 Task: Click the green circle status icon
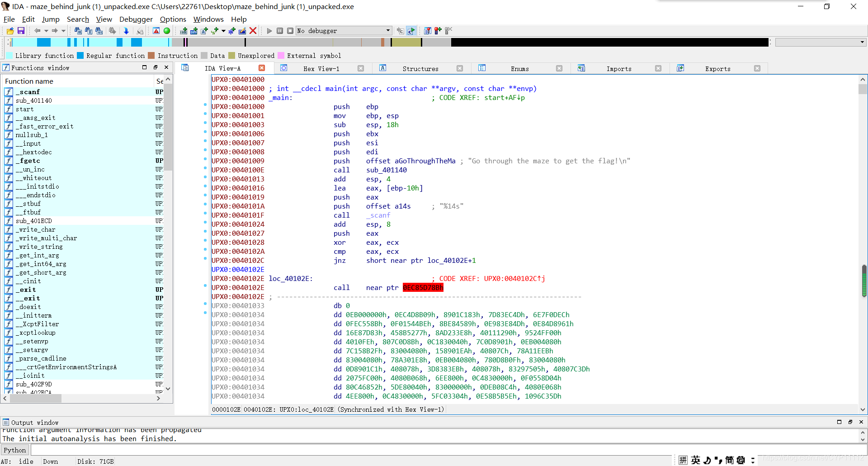167,31
